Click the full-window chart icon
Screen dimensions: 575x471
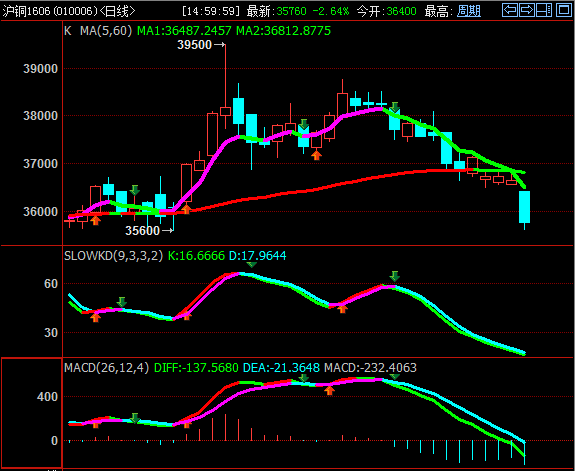pyautogui.click(x=564, y=10)
